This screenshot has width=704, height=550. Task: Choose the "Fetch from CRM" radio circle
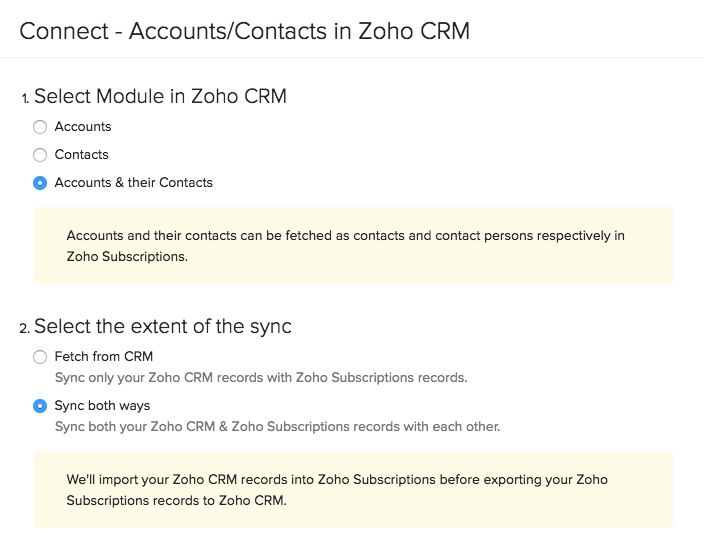tap(40, 357)
